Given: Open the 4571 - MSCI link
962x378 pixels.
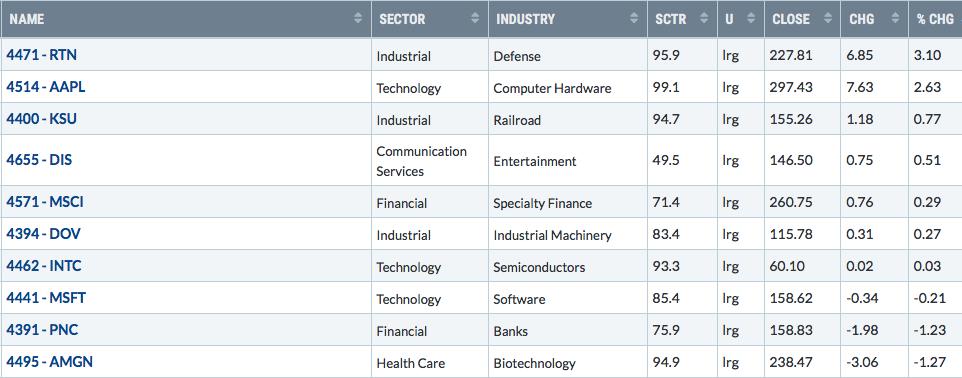Looking at the screenshot, I should [45, 202].
